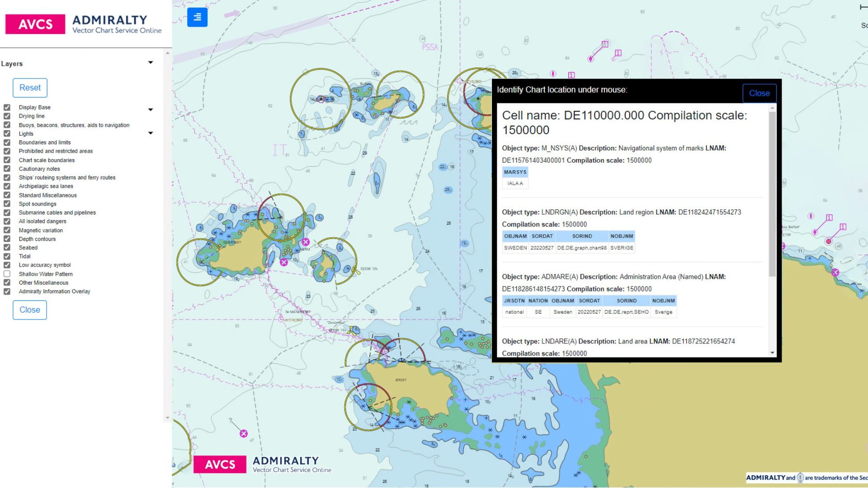Toggle the Depth contours checkbox
The width and height of the screenshot is (868, 488).
click(7, 239)
